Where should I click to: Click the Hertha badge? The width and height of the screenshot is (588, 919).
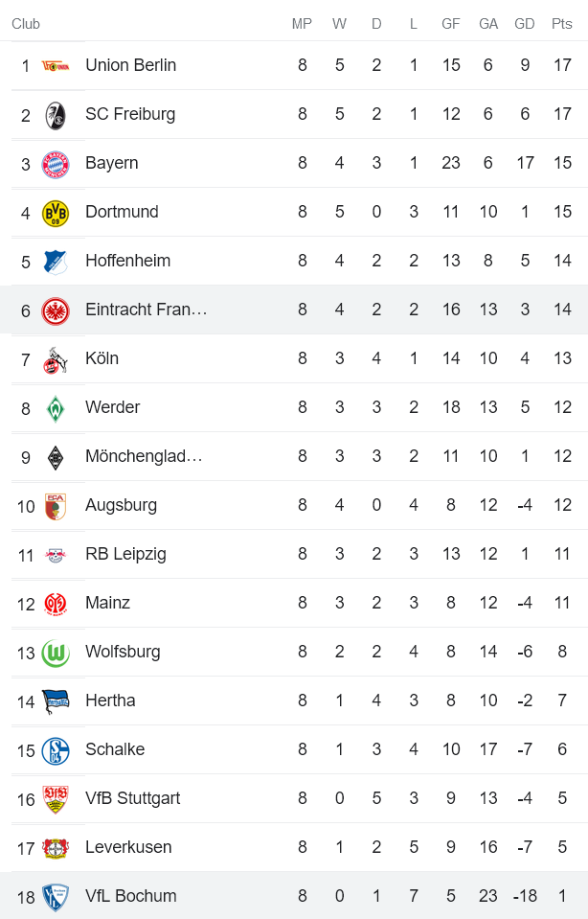(x=55, y=701)
